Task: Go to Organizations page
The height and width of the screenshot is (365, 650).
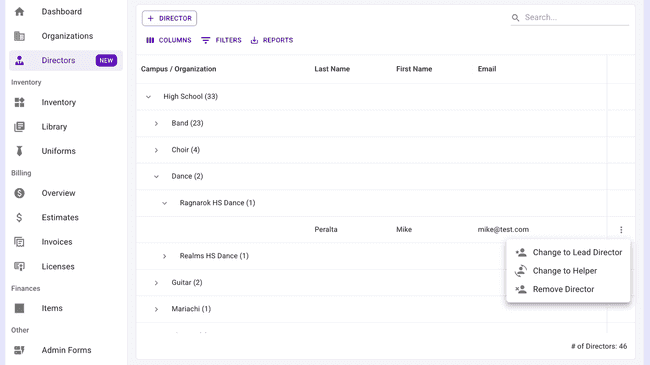Action: (x=66, y=36)
